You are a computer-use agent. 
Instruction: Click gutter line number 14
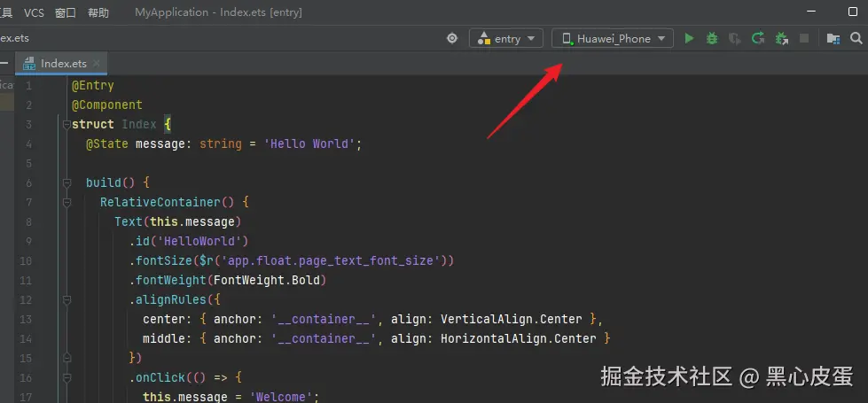[x=26, y=338]
